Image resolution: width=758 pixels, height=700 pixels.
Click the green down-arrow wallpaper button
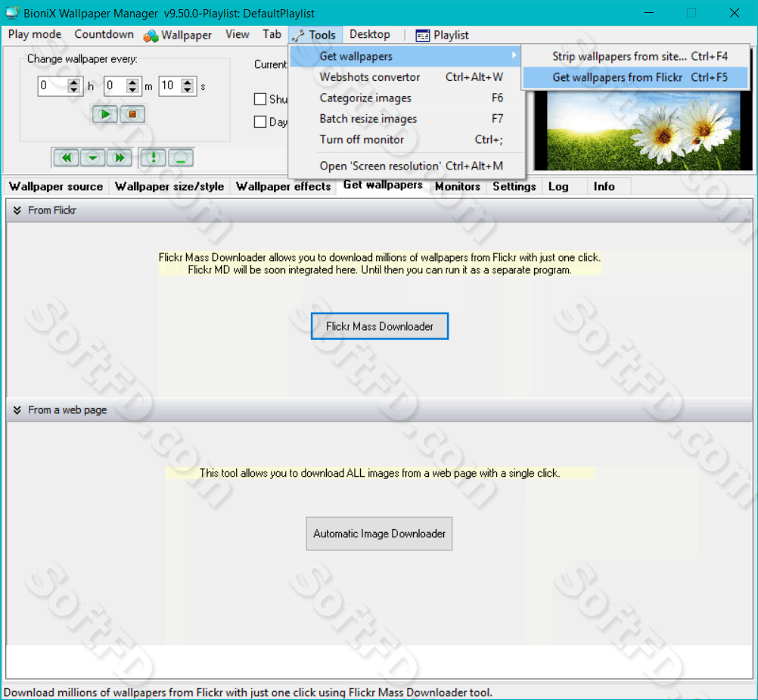coord(93,157)
